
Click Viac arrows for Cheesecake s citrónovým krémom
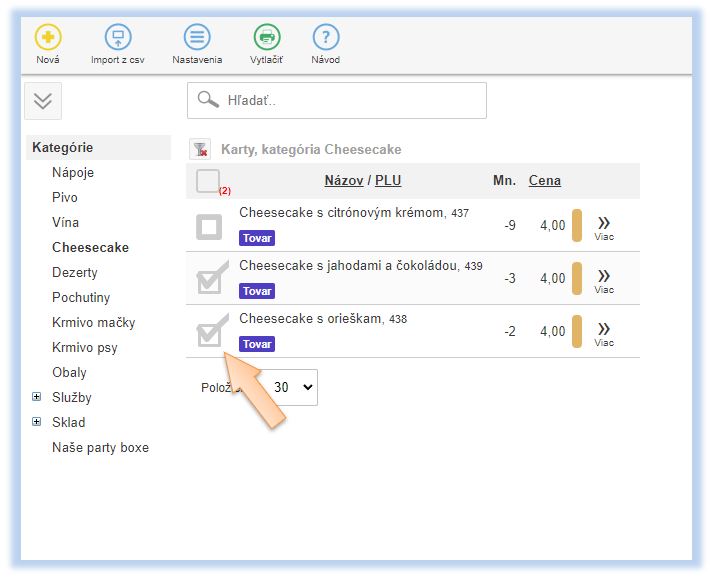pyautogui.click(x=604, y=225)
